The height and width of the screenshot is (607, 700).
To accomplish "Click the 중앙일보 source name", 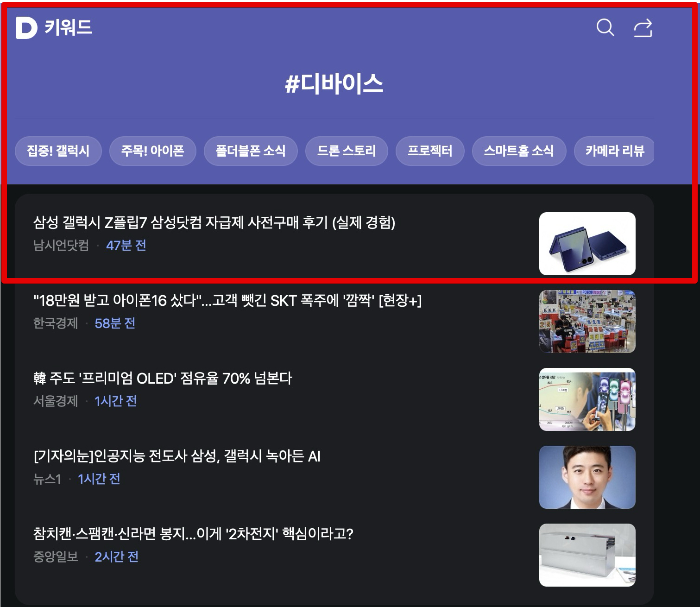I will pos(56,557).
